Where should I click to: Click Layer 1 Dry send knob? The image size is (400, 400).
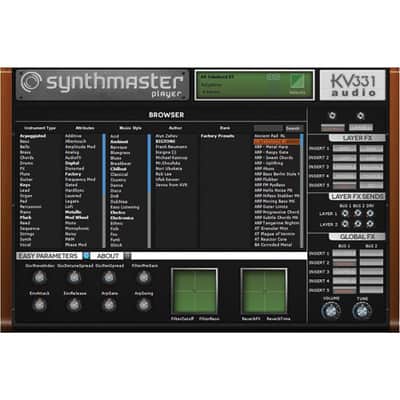point(370,213)
